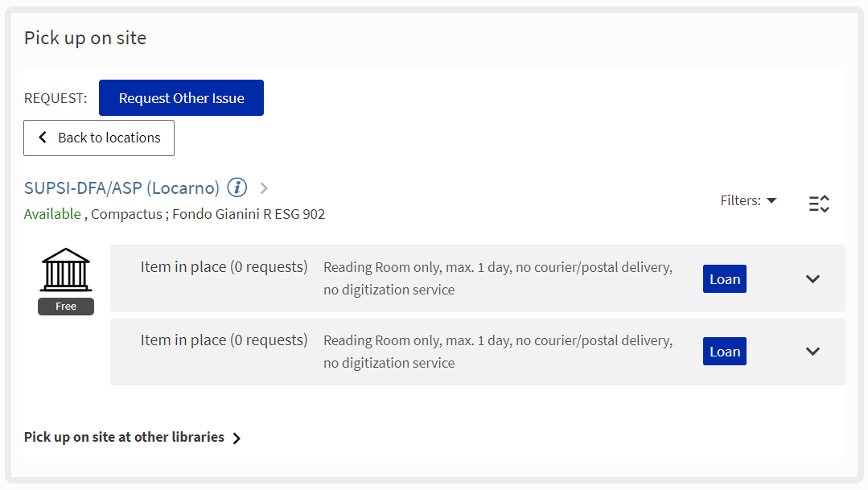Select the first Item in place row
Viewport: 868px width, 490px height.
tap(224, 267)
